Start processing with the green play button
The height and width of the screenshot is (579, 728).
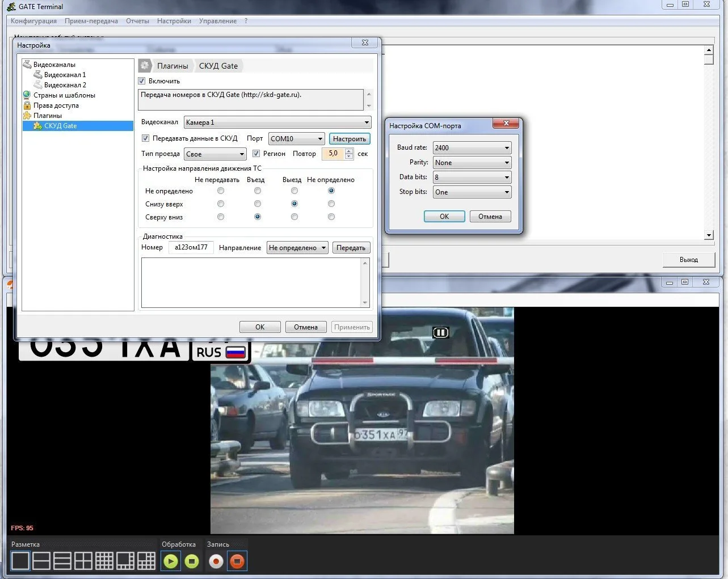[171, 561]
